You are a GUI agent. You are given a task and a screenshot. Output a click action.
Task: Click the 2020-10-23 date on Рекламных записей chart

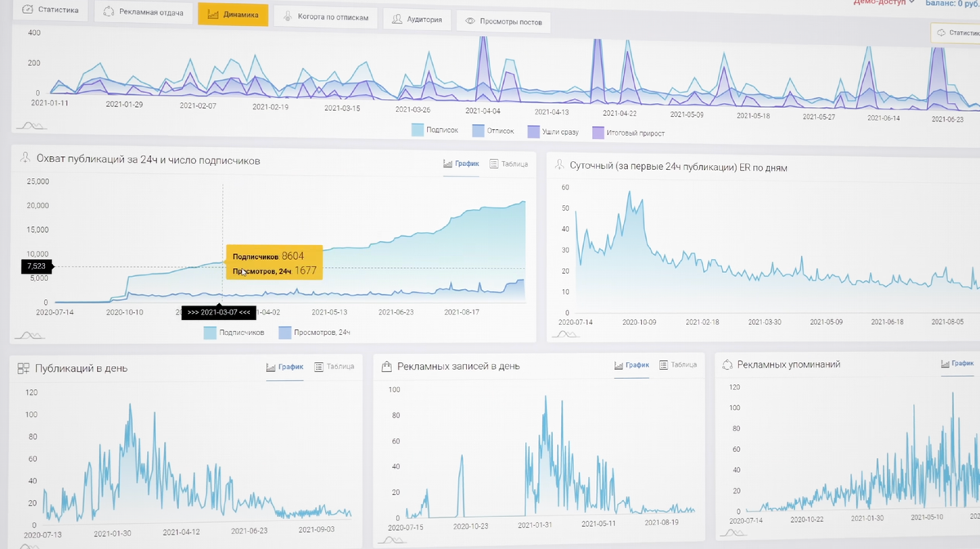click(470, 526)
